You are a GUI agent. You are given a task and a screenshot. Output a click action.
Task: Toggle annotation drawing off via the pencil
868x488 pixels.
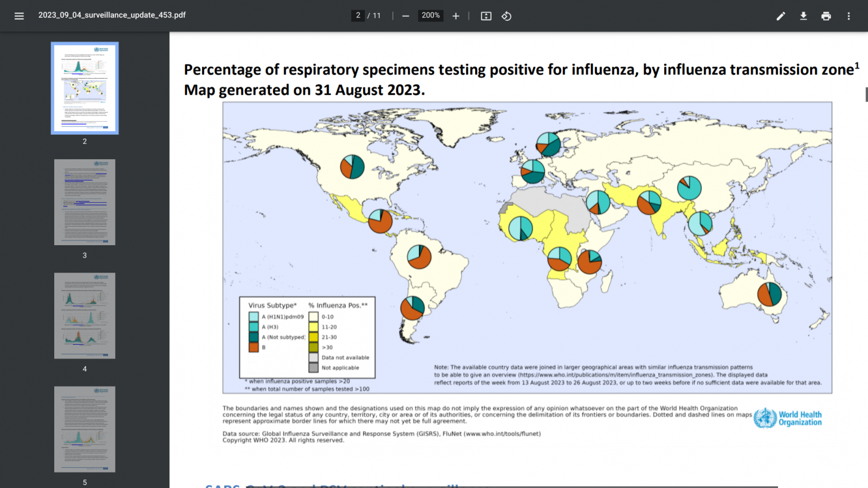click(x=781, y=16)
